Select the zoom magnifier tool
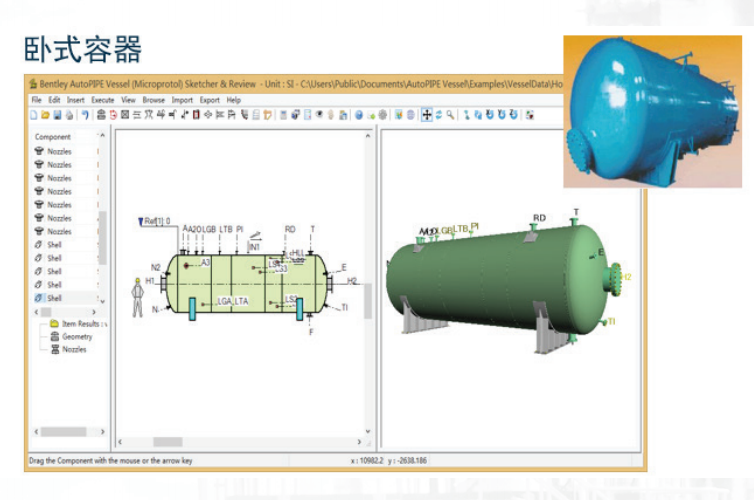 pyautogui.click(x=450, y=115)
